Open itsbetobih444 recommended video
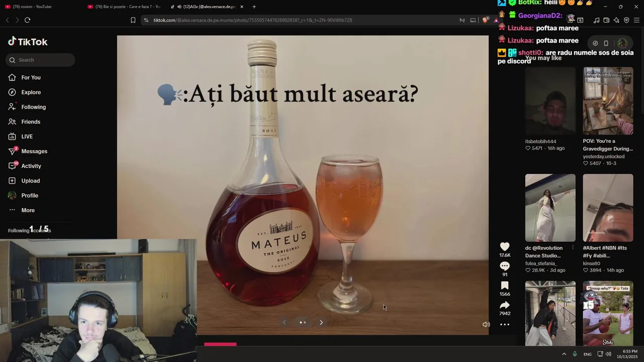The height and width of the screenshot is (362, 644). (x=550, y=101)
